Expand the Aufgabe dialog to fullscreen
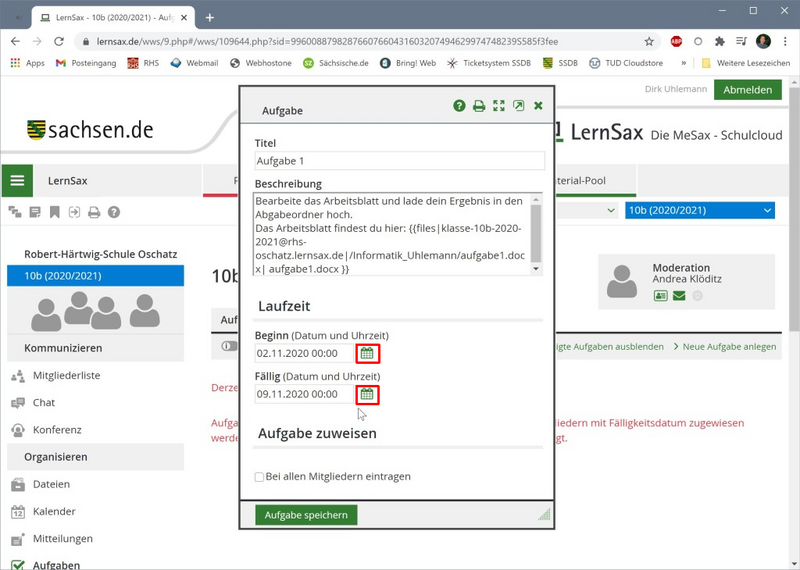This screenshot has width=800, height=570. [x=499, y=106]
